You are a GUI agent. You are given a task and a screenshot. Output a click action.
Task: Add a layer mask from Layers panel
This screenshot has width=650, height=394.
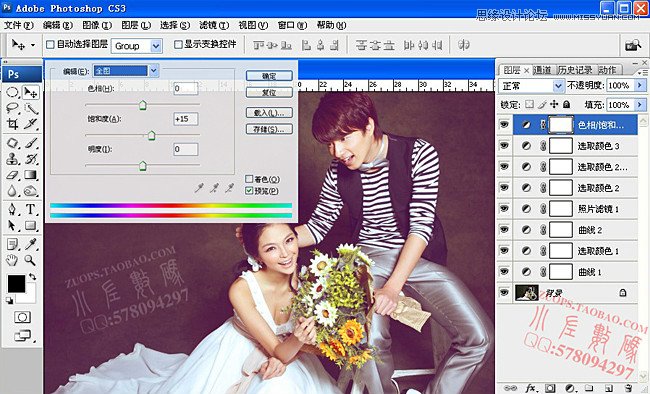(x=550, y=388)
